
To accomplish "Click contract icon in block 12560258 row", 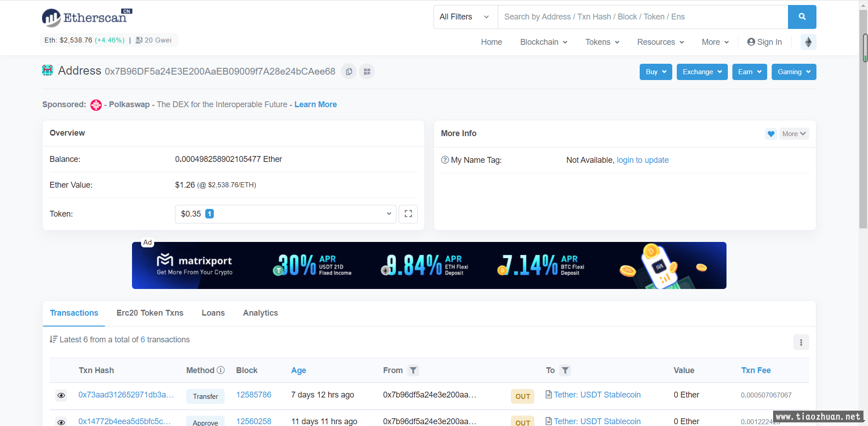I will (x=548, y=421).
